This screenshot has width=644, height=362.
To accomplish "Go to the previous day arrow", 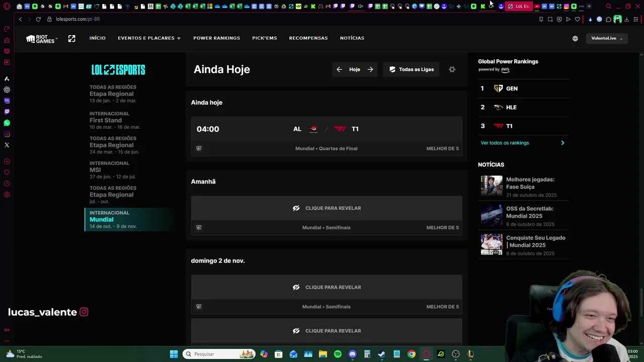I will click(339, 69).
